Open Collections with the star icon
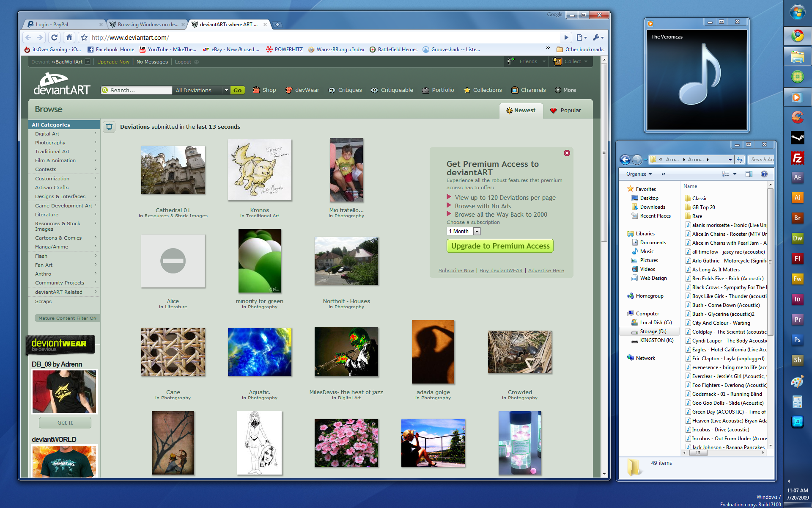Screen dimensions: 812x508 click(483, 90)
